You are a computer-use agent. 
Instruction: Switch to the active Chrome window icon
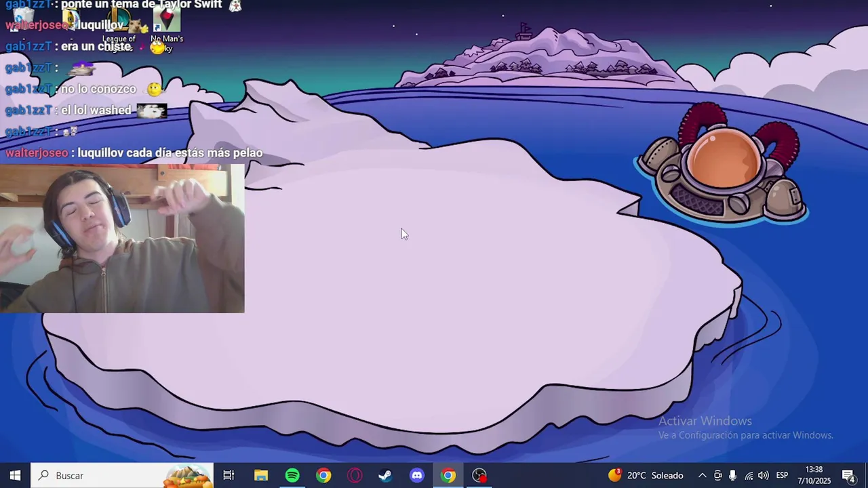[448, 475]
